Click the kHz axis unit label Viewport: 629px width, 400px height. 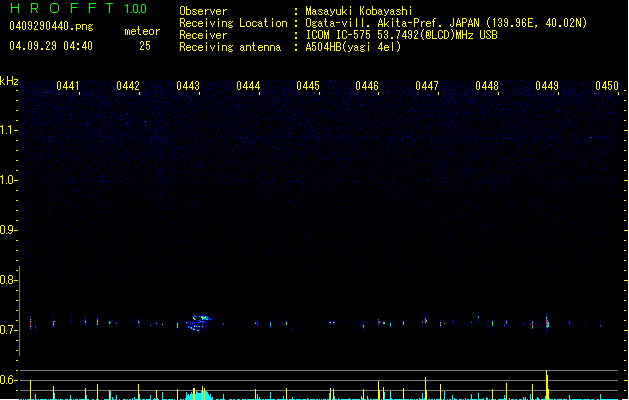[x=9, y=81]
